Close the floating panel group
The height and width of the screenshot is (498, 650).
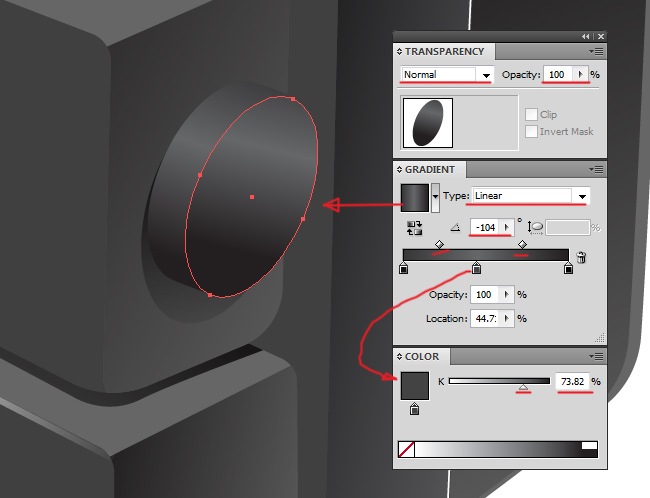pos(601,36)
